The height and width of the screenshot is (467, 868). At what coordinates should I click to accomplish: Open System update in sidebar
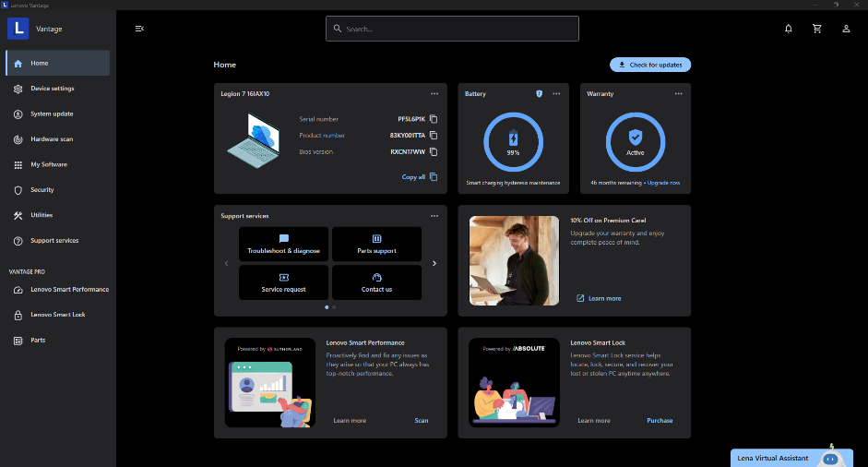[x=57, y=114]
